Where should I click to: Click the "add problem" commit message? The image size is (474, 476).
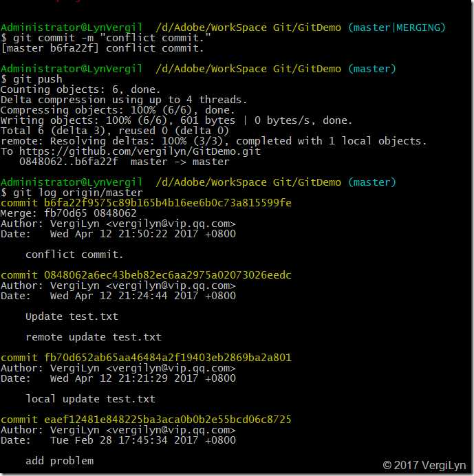(59, 460)
